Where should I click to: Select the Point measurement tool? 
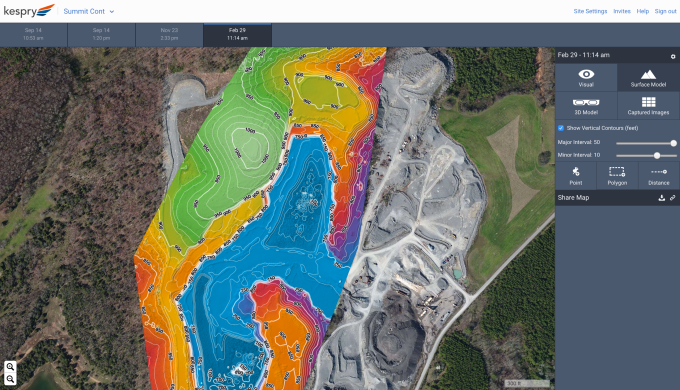(575, 176)
